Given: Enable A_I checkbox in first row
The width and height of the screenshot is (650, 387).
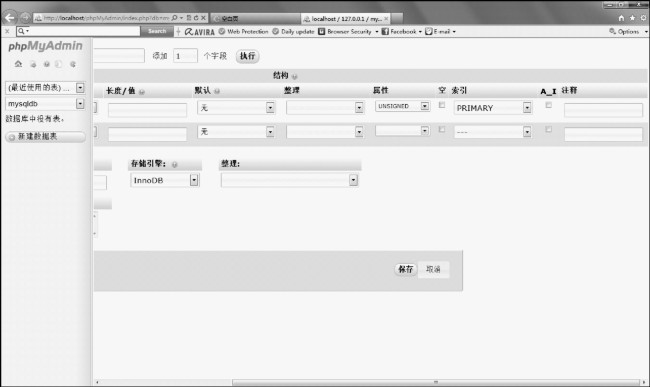Looking at the screenshot, I should pyautogui.click(x=548, y=105).
